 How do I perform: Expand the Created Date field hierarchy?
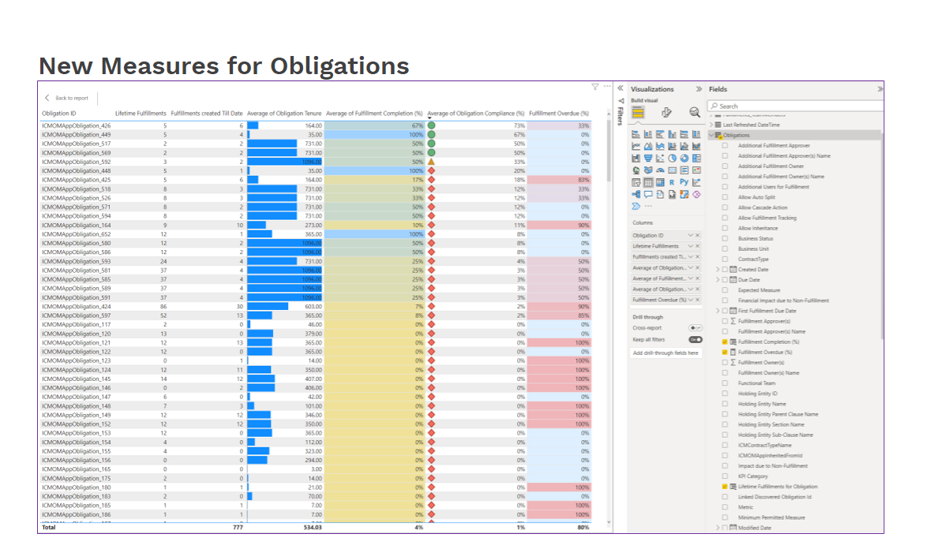[718, 269]
